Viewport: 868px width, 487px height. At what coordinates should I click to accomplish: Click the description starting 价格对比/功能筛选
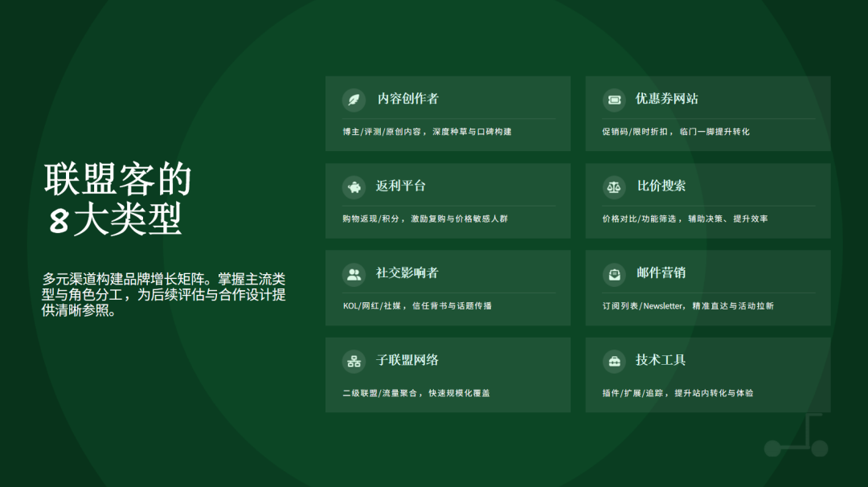[685, 219]
